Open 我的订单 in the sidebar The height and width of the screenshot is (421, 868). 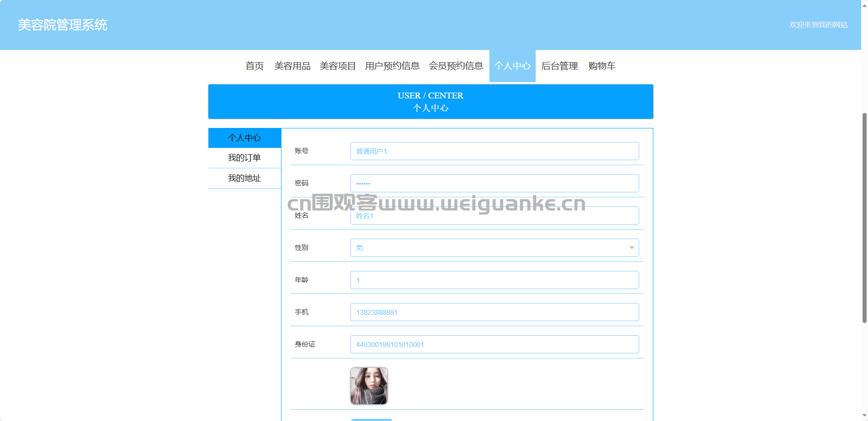(x=245, y=158)
